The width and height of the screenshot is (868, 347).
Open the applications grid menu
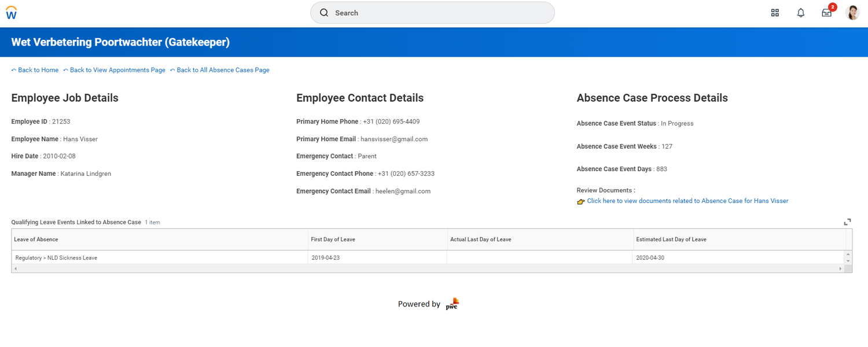click(x=775, y=12)
